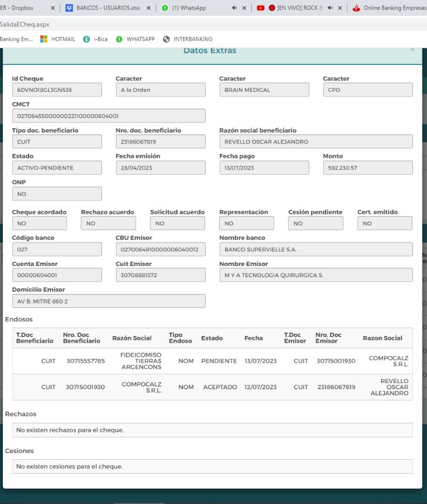Viewport: 427px width, 504px height.
Task: Open the BANCOS - USUARIOS.xlsx tab
Action: coord(108,8)
